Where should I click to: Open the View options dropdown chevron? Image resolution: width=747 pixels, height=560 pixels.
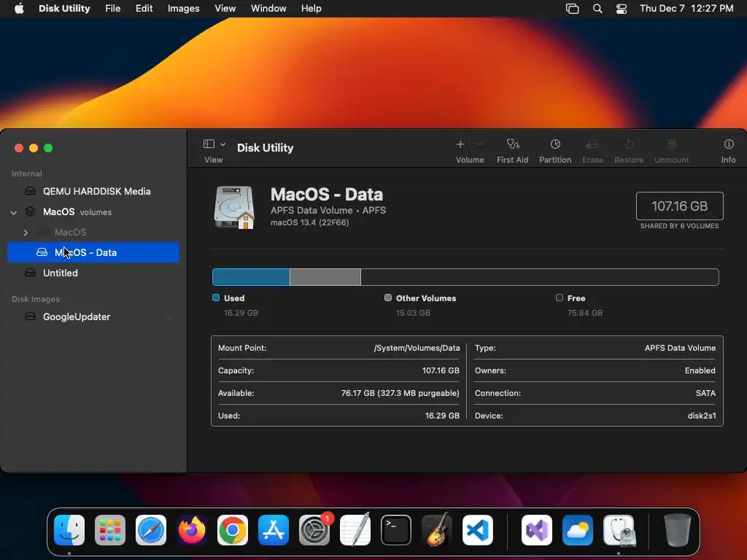tap(222, 144)
